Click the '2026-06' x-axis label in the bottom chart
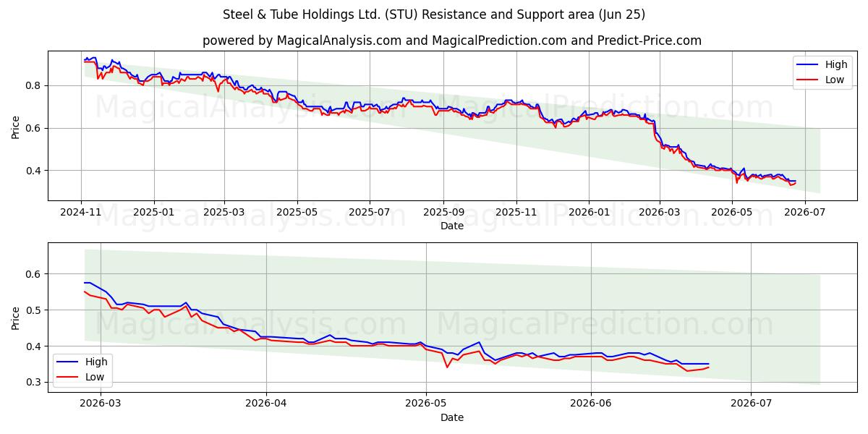The image size is (868, 434). tap(592, 404)
